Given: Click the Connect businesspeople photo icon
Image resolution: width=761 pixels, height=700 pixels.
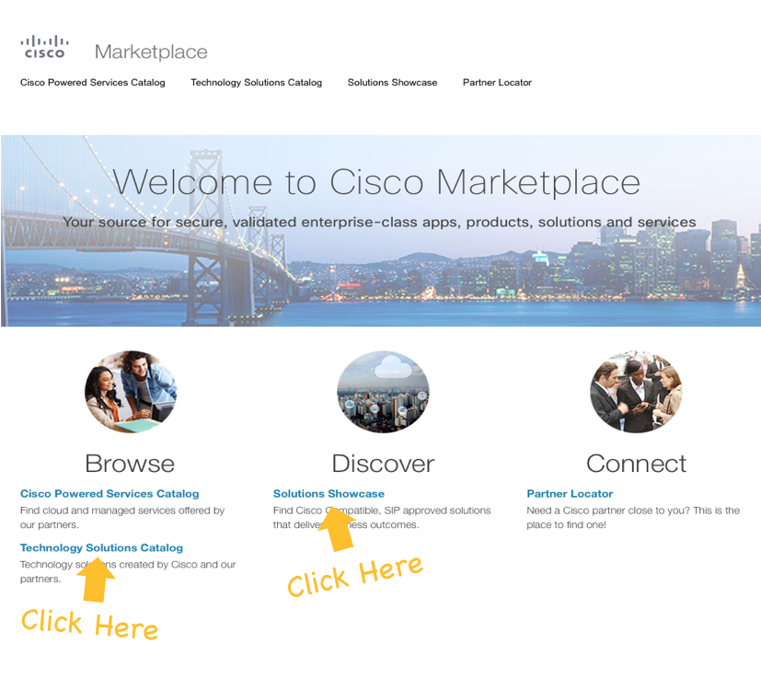Looking at the screenshot, I should coord(635,391).
